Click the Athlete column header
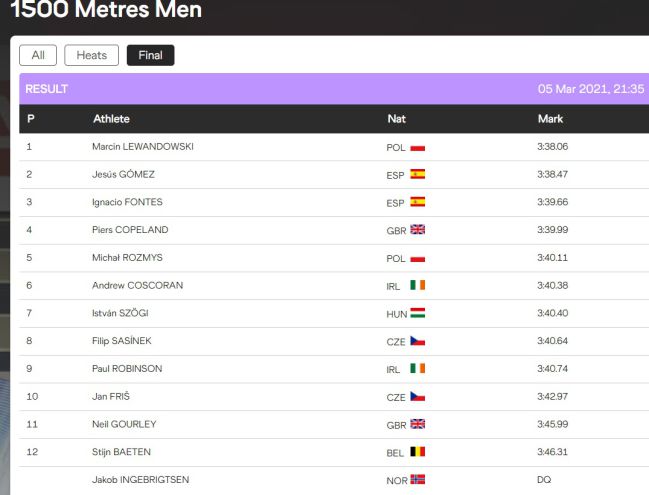 click(111, 119)
